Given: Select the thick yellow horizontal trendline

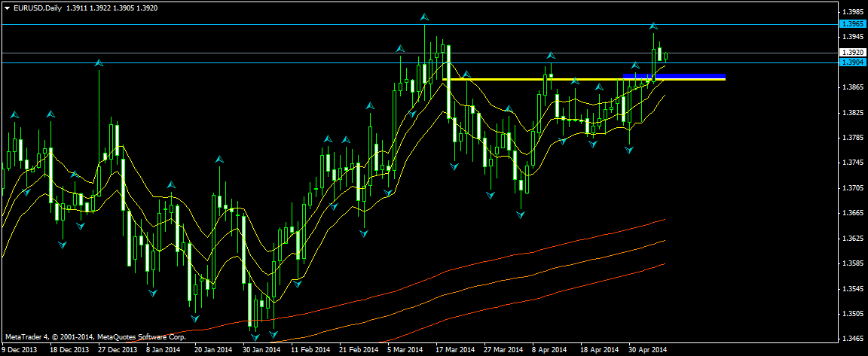Looking at the screenshot, I should (584, 80).
